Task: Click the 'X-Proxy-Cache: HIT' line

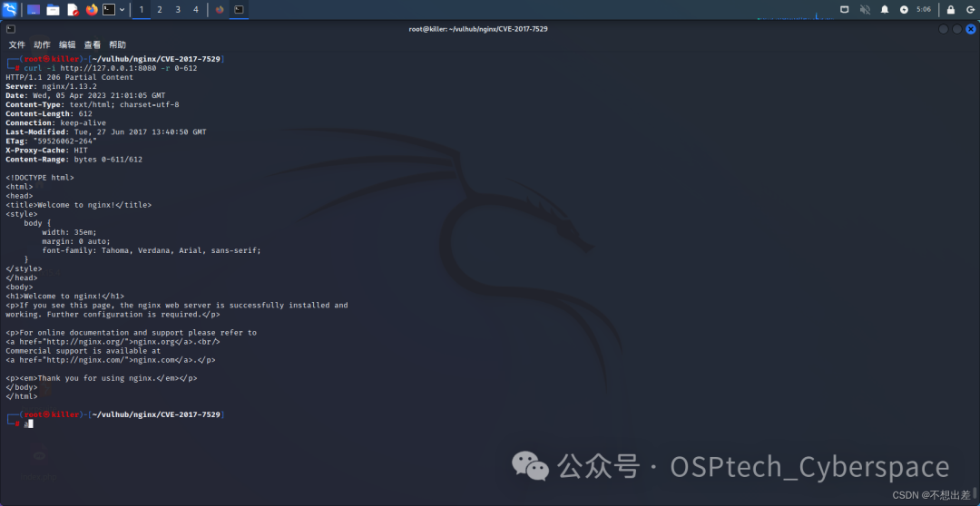Action: (47, 150)
